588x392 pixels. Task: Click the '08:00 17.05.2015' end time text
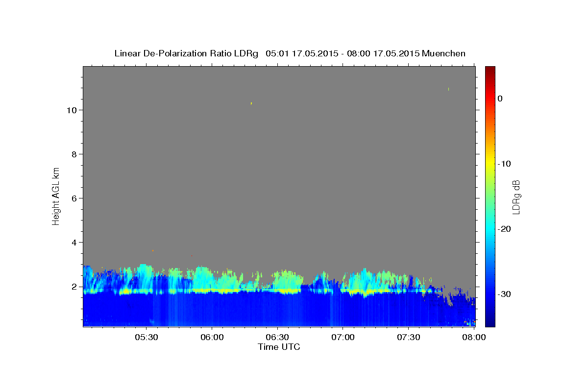coord(383,53)
